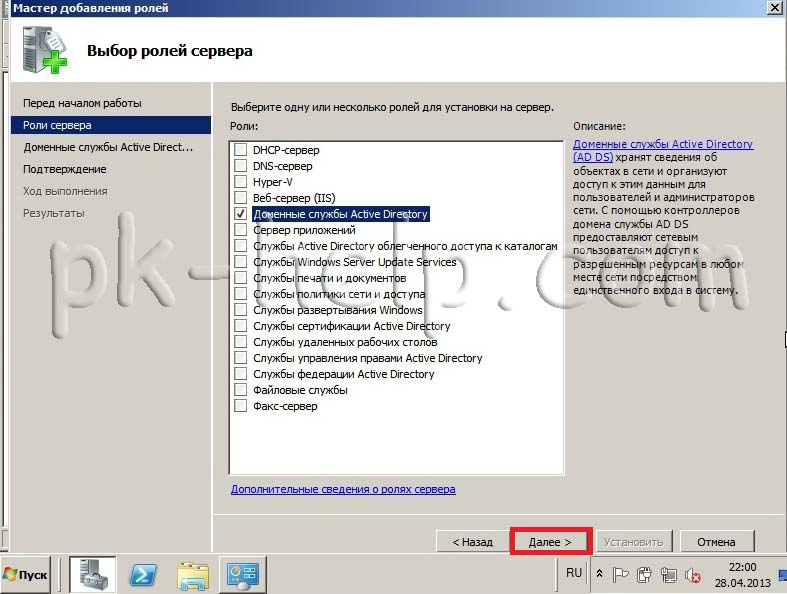Tick Службы политики сети и доступа checkbox
787x594 pixels.
click(241, 294)
